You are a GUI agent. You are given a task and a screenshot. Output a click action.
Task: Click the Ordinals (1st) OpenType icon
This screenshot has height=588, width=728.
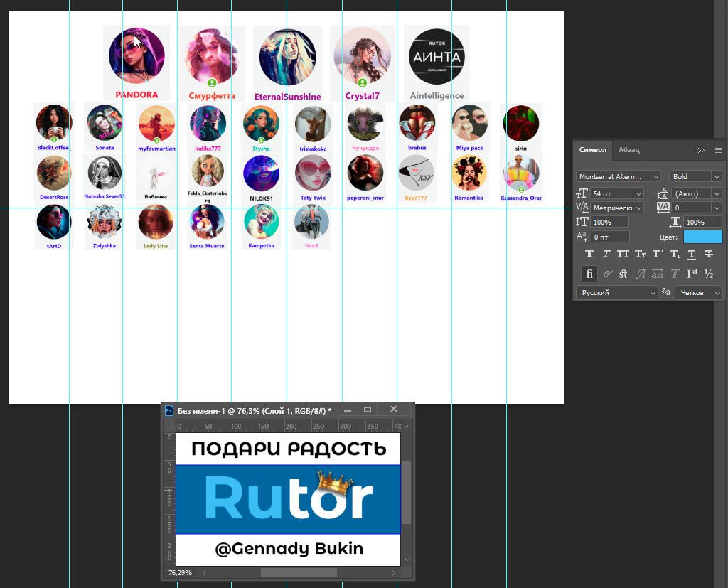[692, 274]
